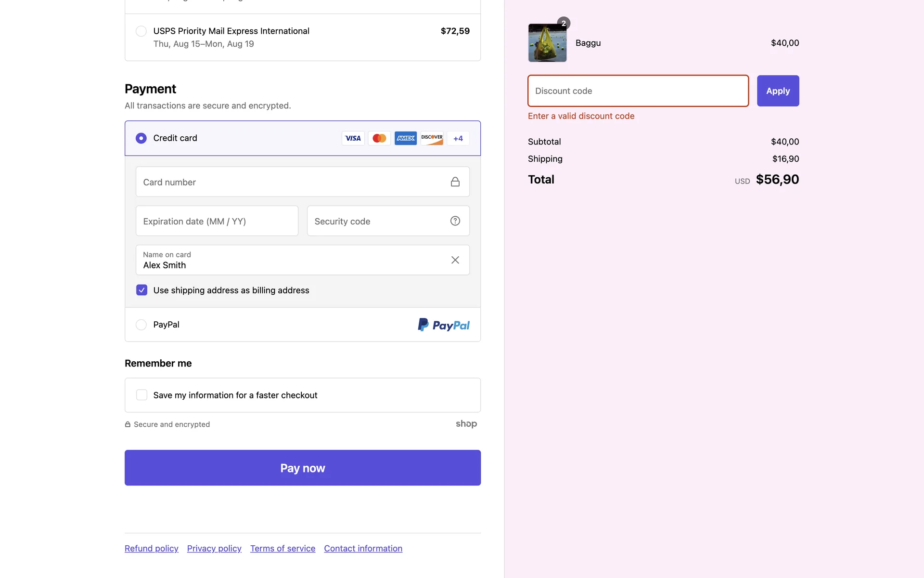
Task: Click the Discover card icon
Action: click(432, 138)
